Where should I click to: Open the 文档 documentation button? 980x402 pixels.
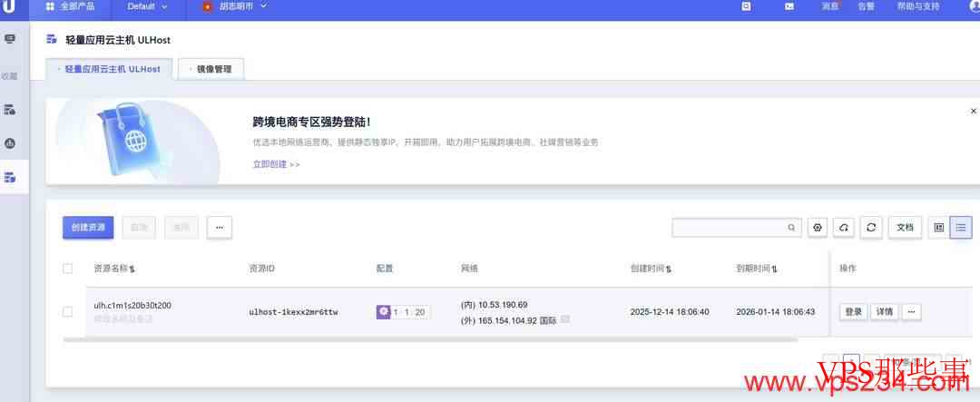(x=905, y=228)
